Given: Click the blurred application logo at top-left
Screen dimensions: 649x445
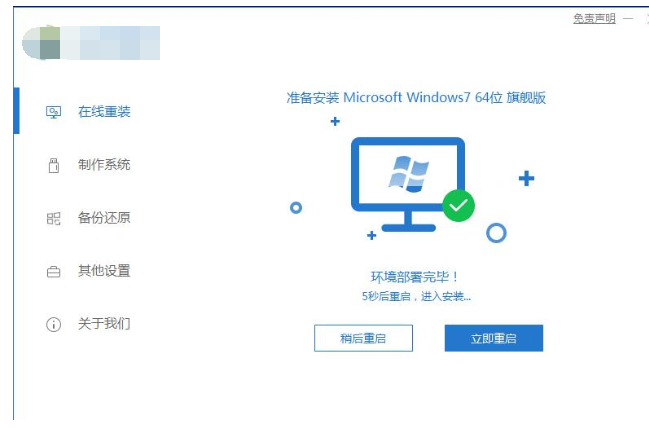Looking at the screenshot, I should click(91, 43).
